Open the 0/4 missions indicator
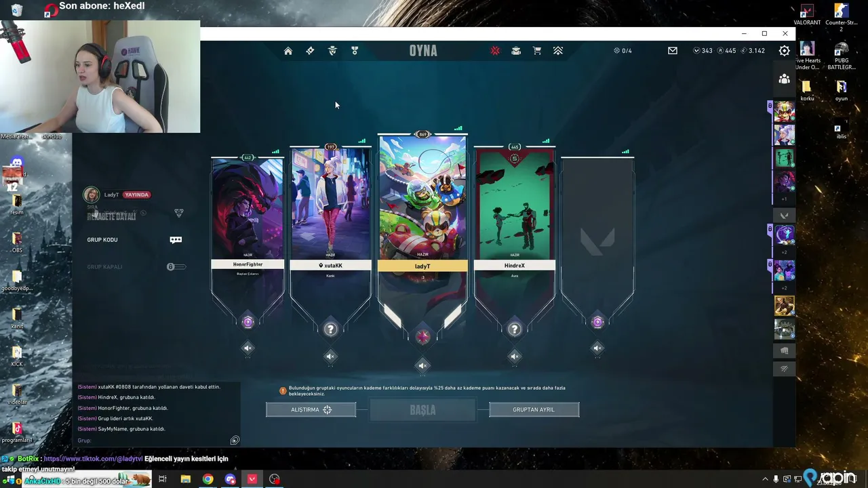868x488 pixels. [x=623, y=51]
